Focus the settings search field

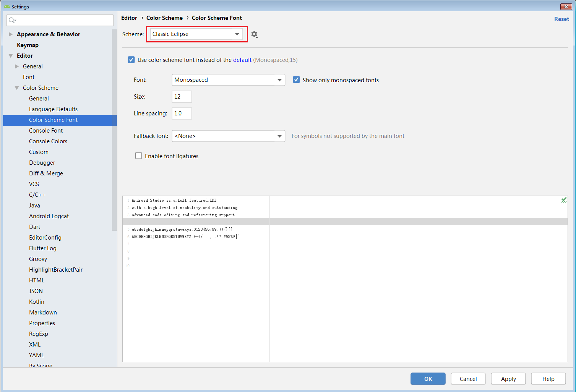[60, 20]
